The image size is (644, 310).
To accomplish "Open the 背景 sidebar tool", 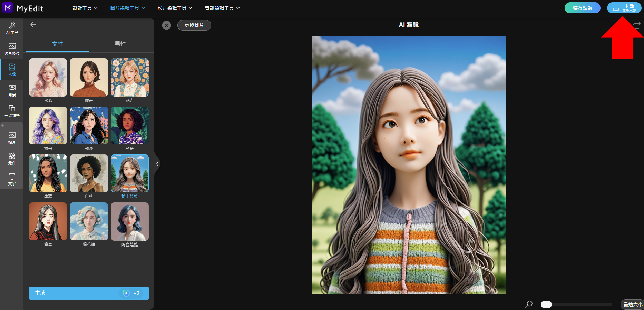I will click(12, 90).
